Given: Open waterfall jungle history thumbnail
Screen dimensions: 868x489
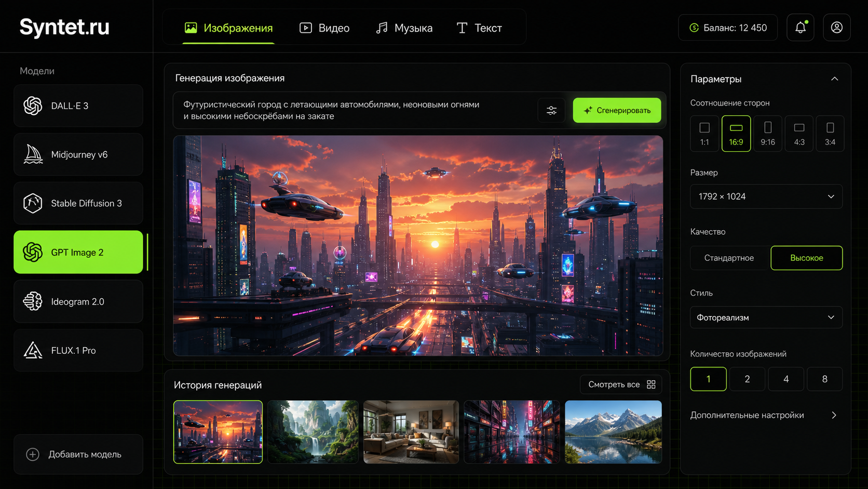Looking at the screenshot, I should pyautogui.click(x=313, y=432).
